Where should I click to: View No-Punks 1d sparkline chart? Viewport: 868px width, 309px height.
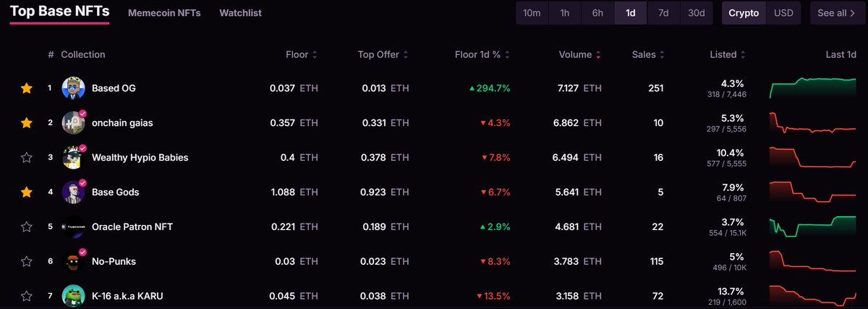coord(813,261)
